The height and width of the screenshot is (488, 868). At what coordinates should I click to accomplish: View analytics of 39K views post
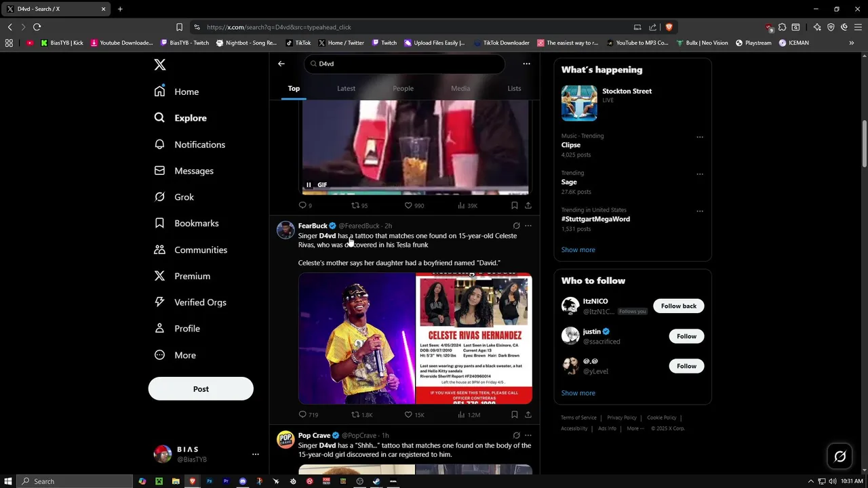click(x=467, y=205)
